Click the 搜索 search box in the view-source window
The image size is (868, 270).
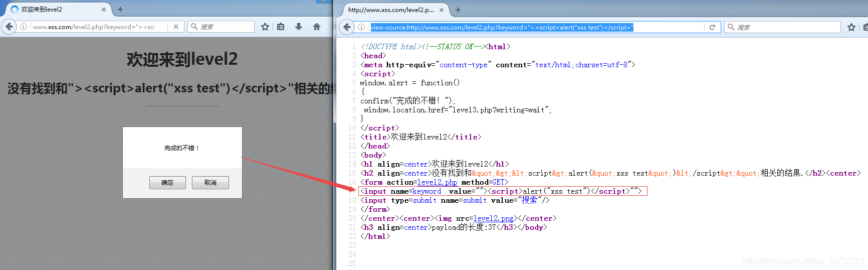pos(782,27)
